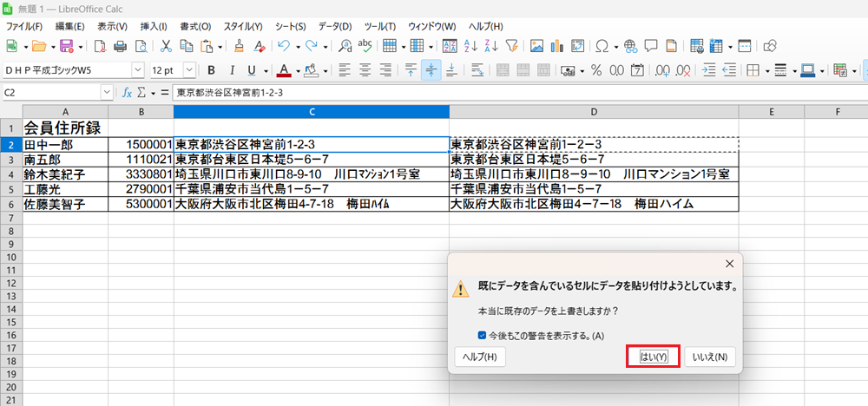Click the Paste clipboard icon
Screen dimensions: 868x406
(207, 46)
